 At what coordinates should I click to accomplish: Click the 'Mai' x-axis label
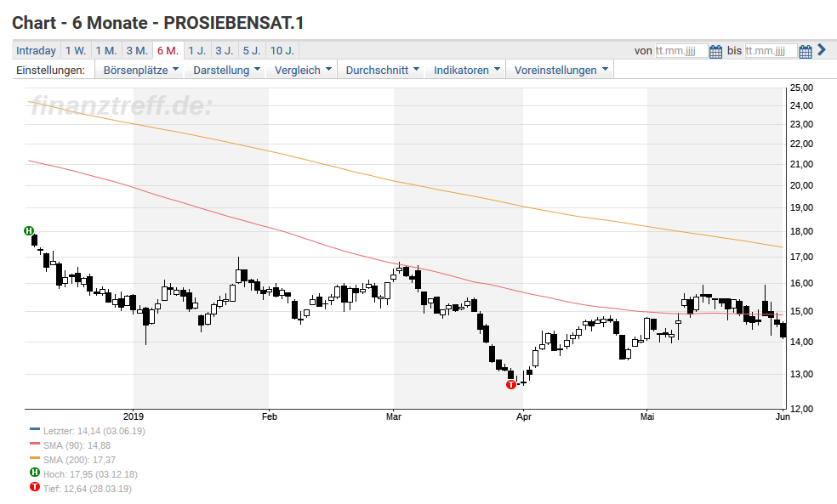(x=647, y=416)
